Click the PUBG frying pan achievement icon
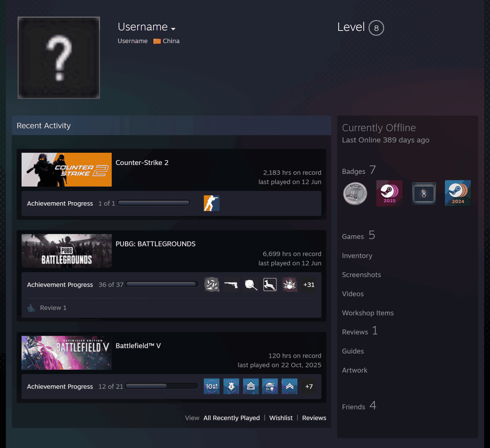The height and width of the screenshot is (448, 490). point(251,285)
